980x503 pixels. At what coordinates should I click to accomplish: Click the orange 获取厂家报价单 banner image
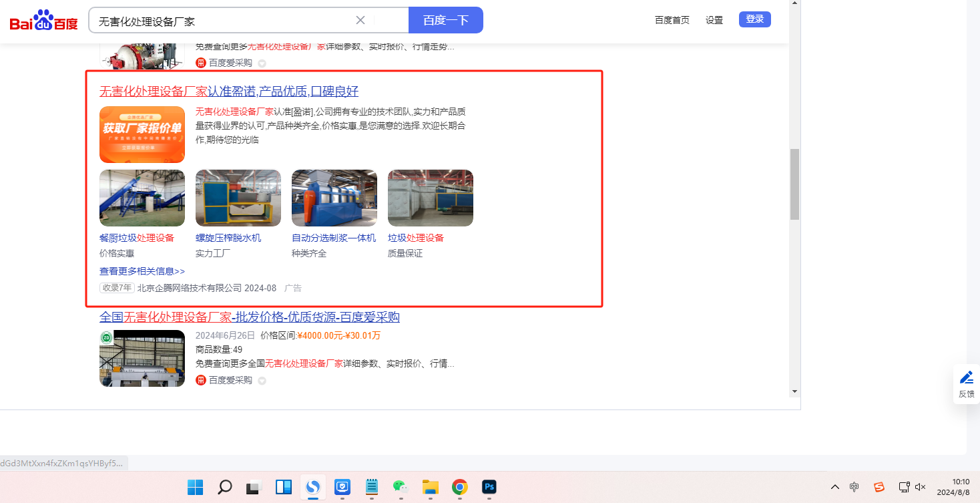click(x=142, y=134)
